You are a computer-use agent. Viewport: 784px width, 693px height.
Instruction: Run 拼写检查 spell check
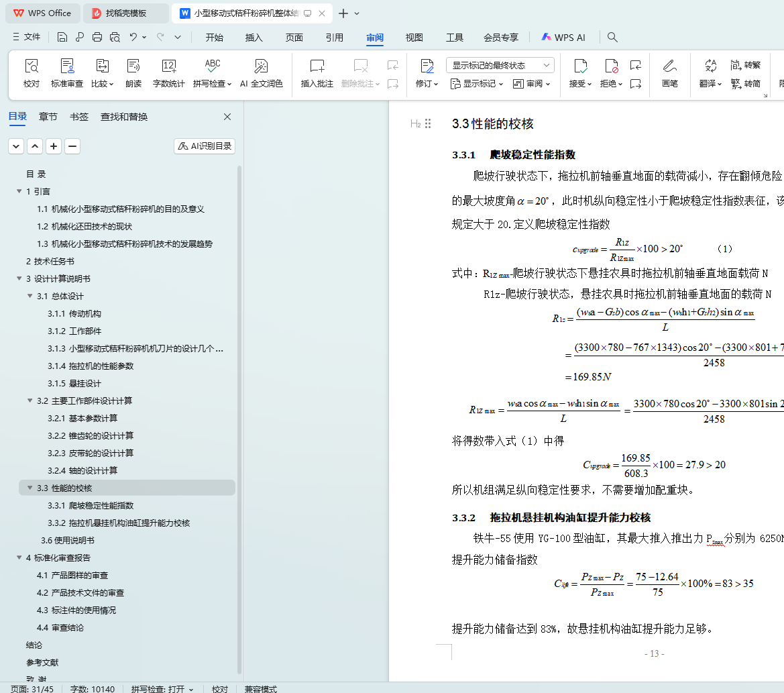coord(212,73)
